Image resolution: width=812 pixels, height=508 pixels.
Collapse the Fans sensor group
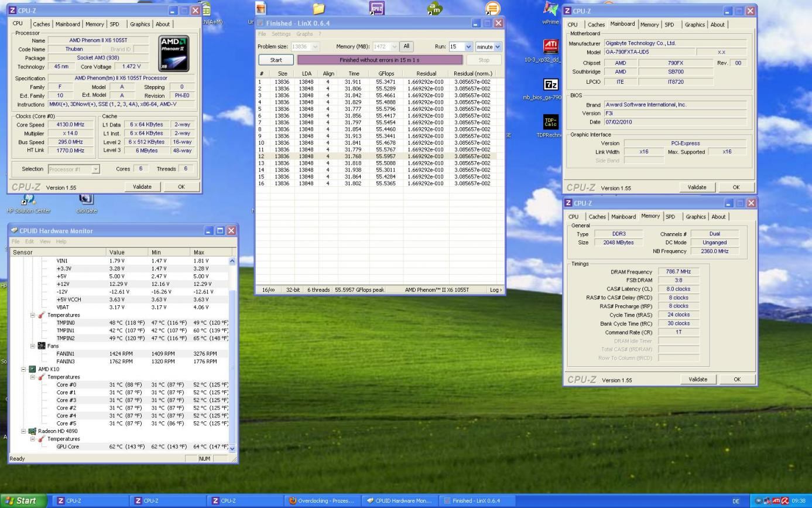tap(33, 346)
